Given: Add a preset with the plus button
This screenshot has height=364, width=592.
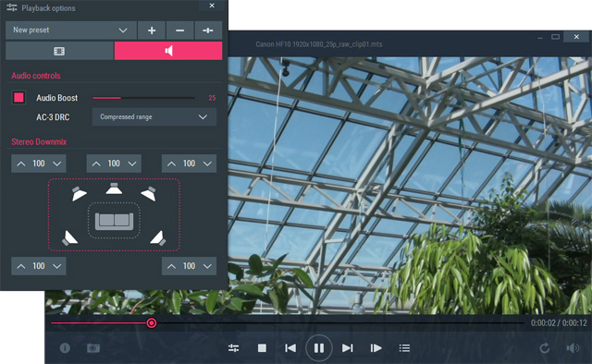Looking at the screenshot, I should (152, 30).
